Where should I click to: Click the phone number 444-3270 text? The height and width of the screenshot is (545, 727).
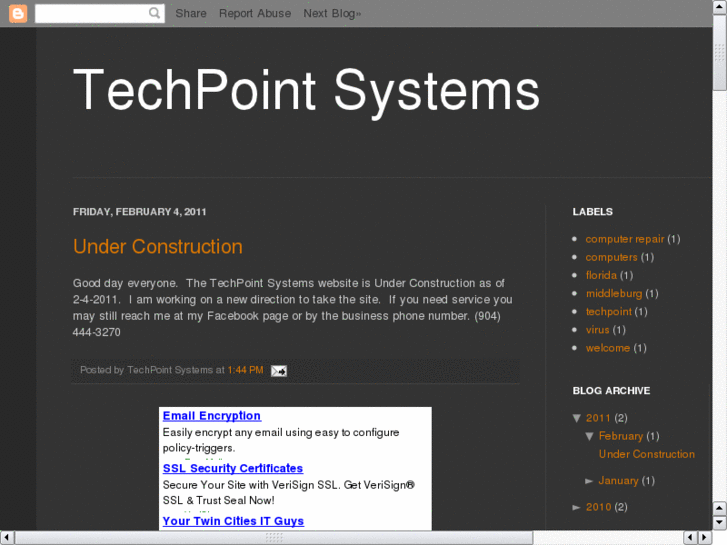point(96,332)
